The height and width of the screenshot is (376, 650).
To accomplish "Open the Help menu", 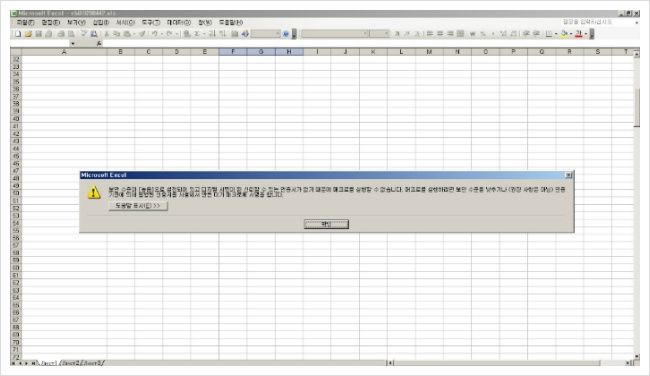I will coord(230,22).
